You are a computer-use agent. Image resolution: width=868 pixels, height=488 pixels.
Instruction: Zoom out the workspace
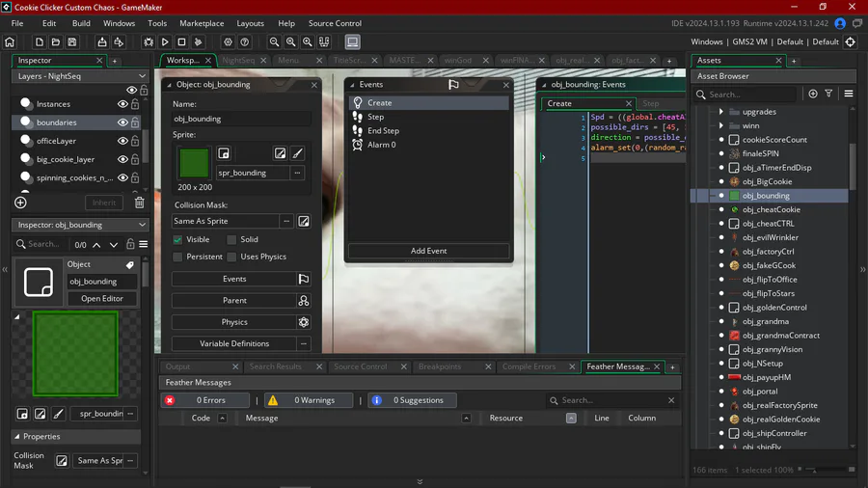(x=274, y=42)
